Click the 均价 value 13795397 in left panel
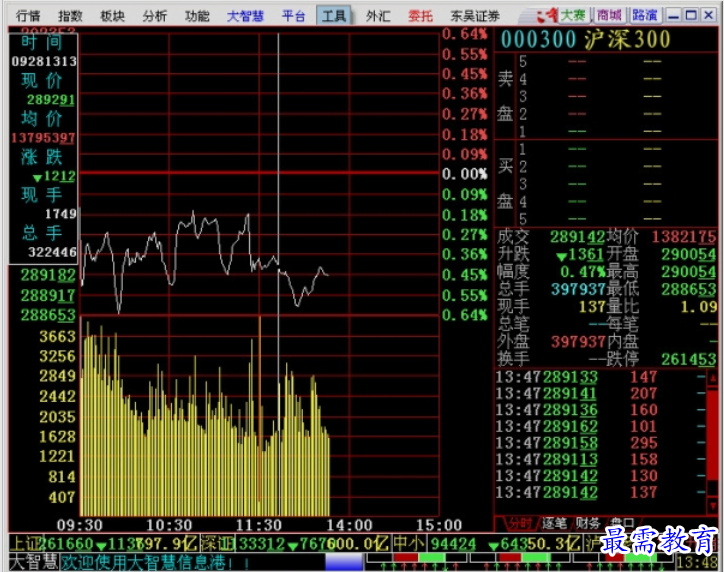 click(x=43, y=138)
